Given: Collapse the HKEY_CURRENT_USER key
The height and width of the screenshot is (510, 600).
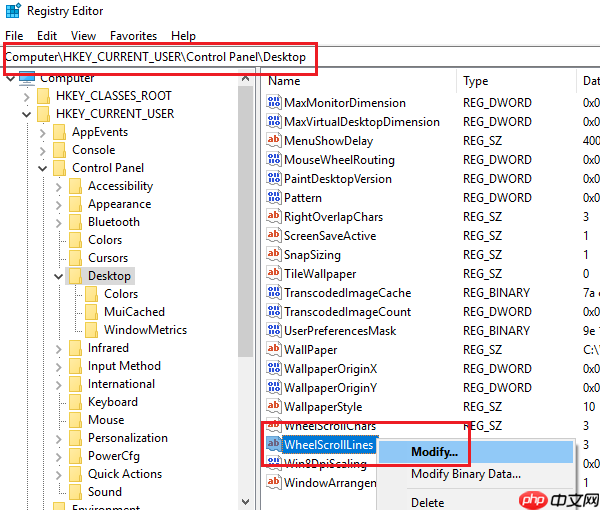Looking at the screenshot, I should (26, 114).
